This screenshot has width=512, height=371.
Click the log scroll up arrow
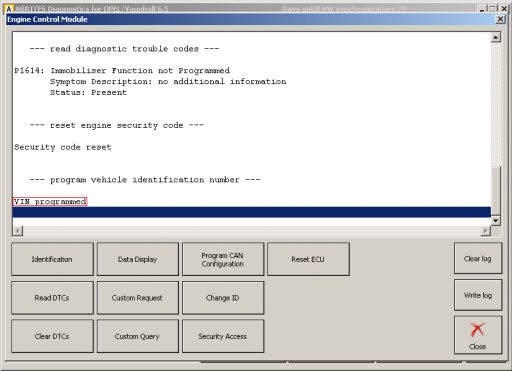496,37
